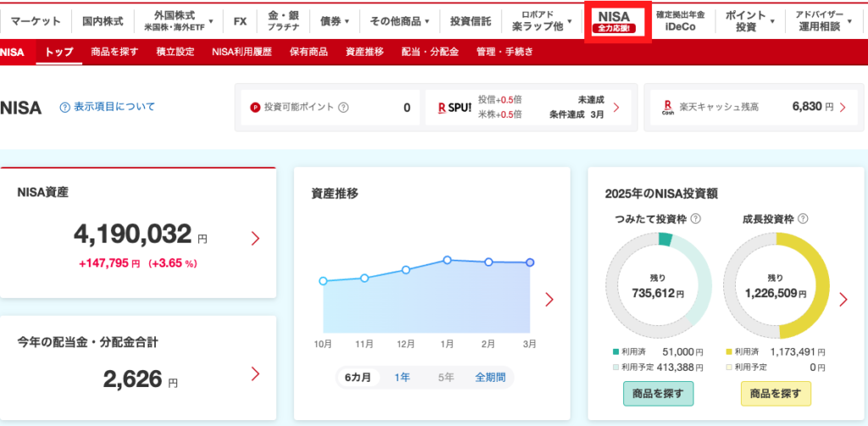
Task: Click the 2月 data point on chart
Action: [488, 262]
